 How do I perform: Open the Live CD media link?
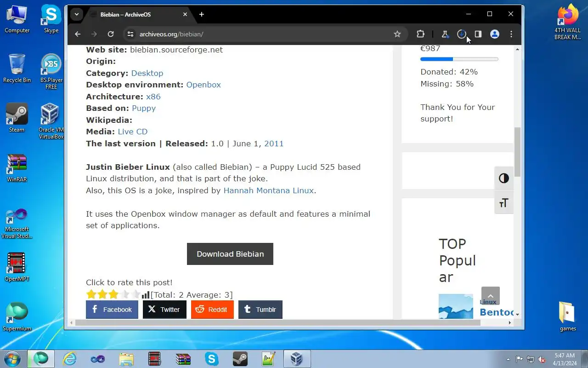pyautogui.click(x=133, y=132)
